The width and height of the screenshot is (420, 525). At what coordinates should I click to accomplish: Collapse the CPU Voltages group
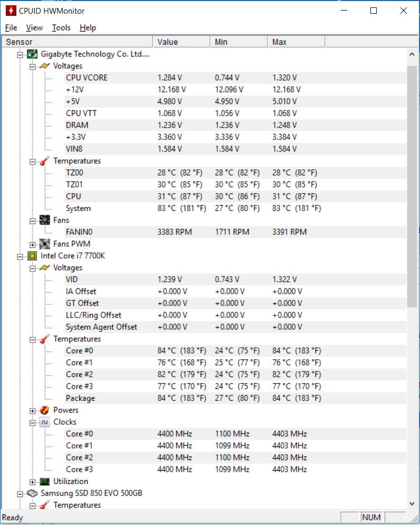tap(33, 269)
